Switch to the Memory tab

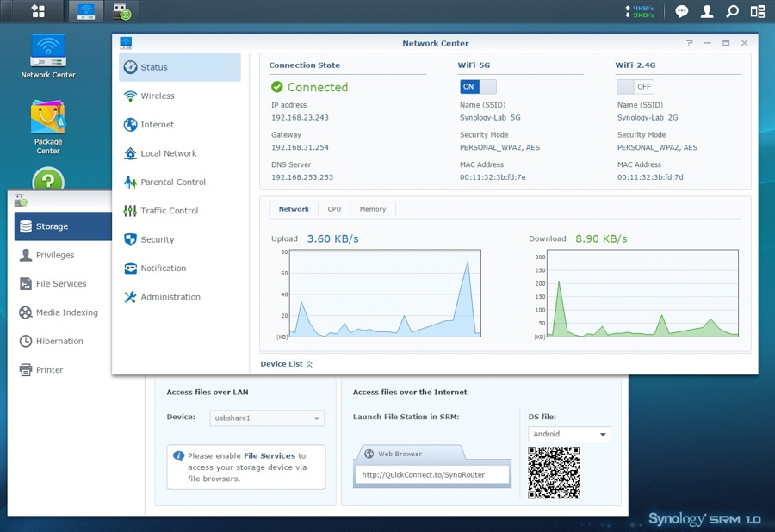pos(373,209)
